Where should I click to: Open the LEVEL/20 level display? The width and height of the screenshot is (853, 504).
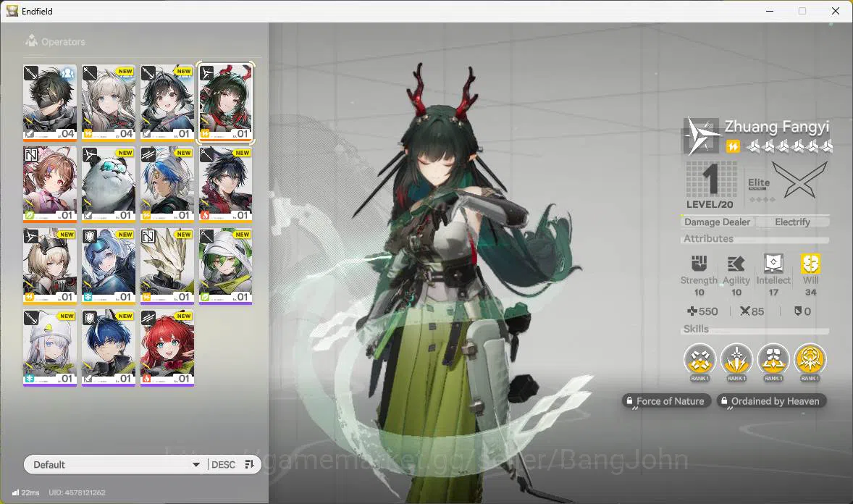click(x=710, y=185)
